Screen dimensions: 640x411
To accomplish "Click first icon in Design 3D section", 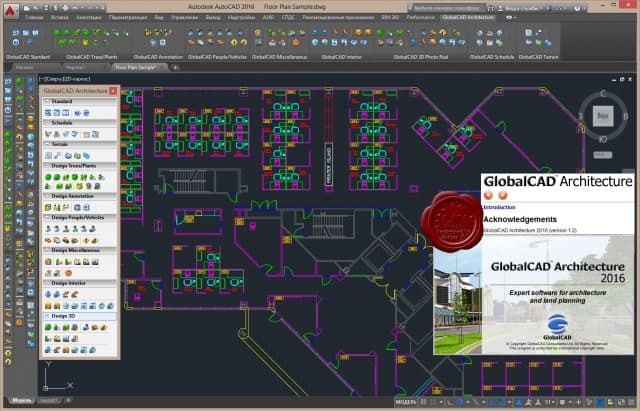I will [x=47, y=327].
